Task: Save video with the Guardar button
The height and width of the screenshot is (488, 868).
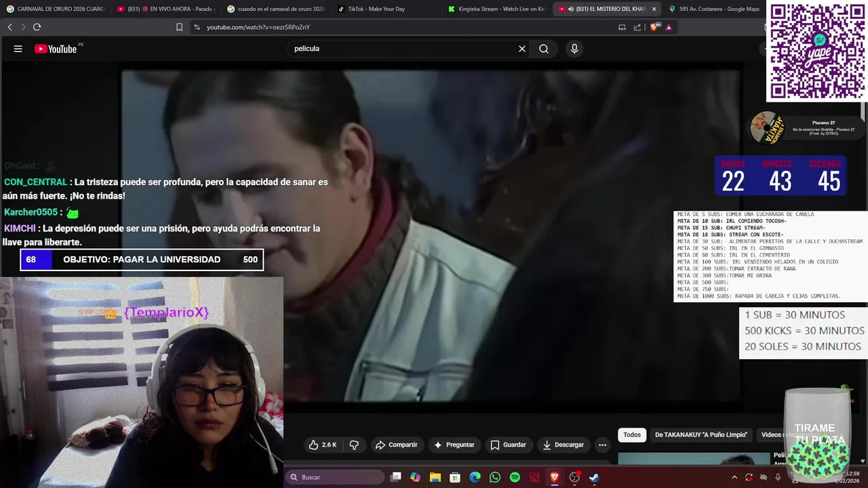Action: click(x=508, y=445)
